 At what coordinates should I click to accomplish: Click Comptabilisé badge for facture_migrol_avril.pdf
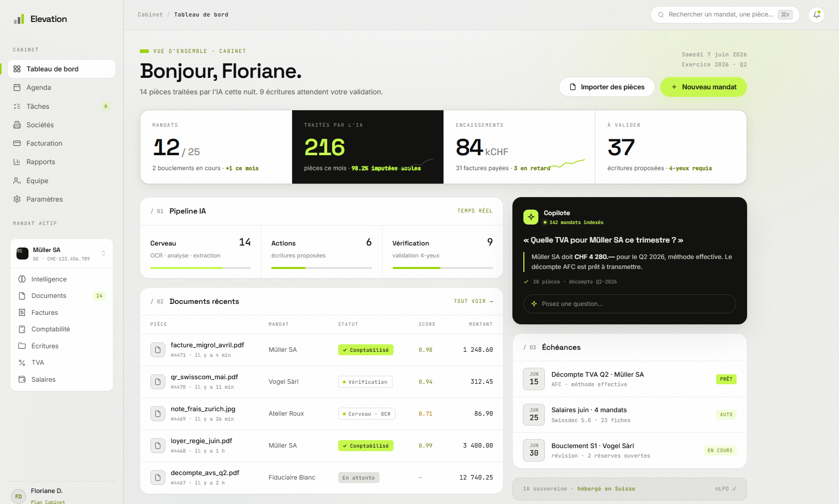(x=366, y=350)
